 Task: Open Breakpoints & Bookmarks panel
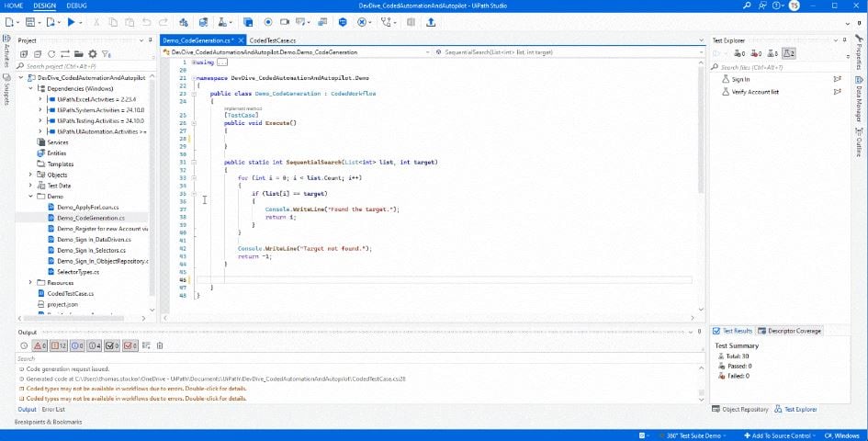click(x=48, y=422)
